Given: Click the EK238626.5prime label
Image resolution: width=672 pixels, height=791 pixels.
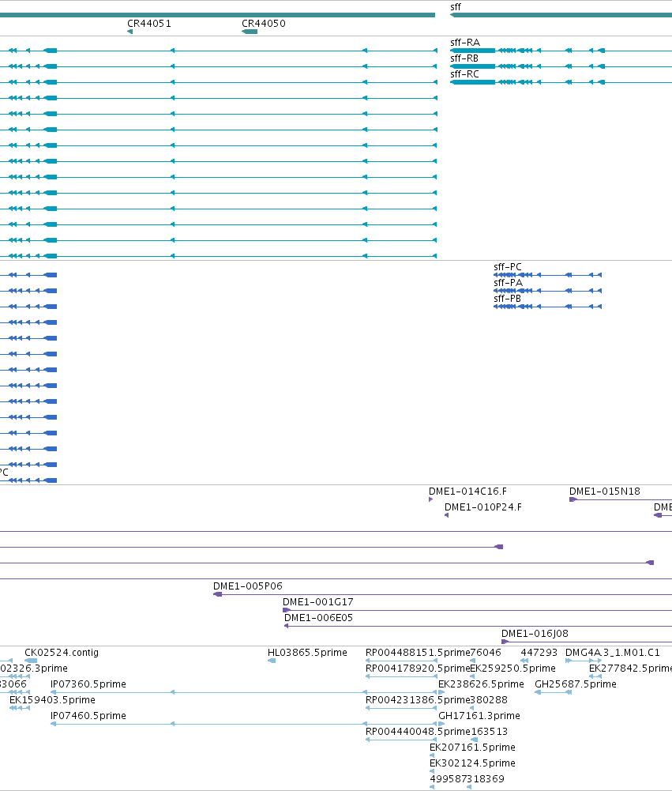Looking at the screenshot, I should 481,684.
